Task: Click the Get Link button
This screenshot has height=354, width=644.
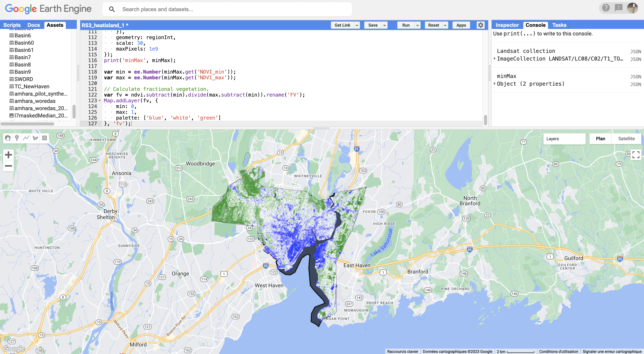Action: point(342,25)
